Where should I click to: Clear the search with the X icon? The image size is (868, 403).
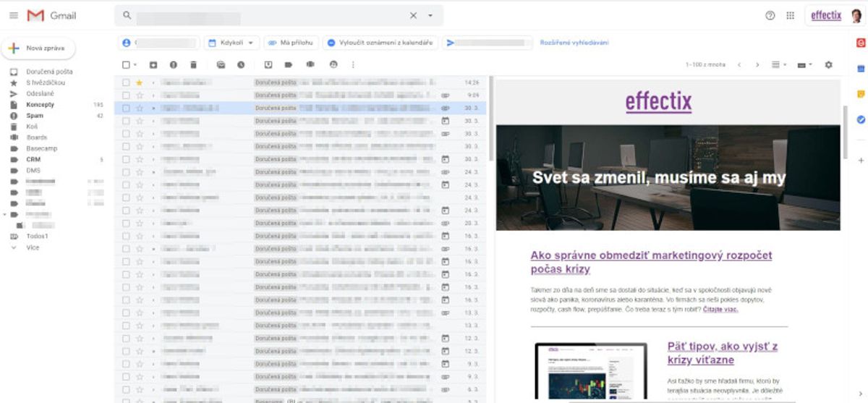pos(413,15)
